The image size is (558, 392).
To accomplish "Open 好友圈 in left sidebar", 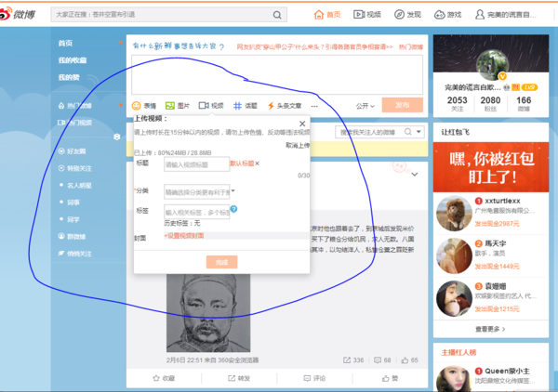I will pos(73,151).
